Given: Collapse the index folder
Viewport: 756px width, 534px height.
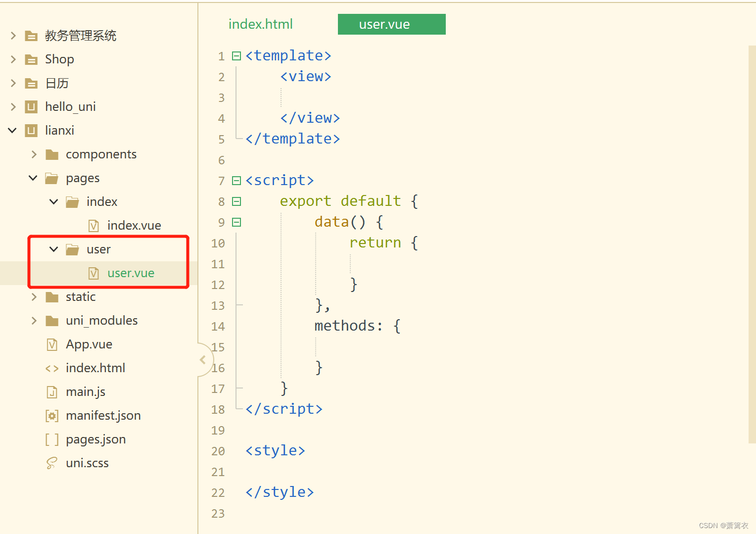Looking at the screenshot, I should [x=54, y=202].
